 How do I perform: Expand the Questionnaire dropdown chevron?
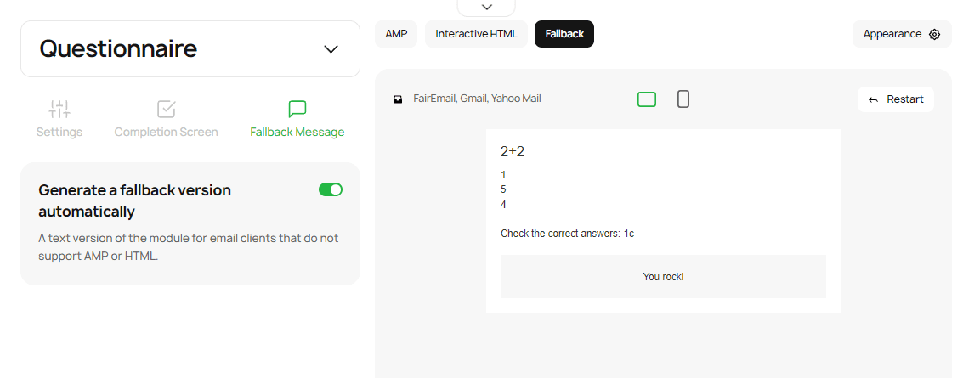pos(331,48)
